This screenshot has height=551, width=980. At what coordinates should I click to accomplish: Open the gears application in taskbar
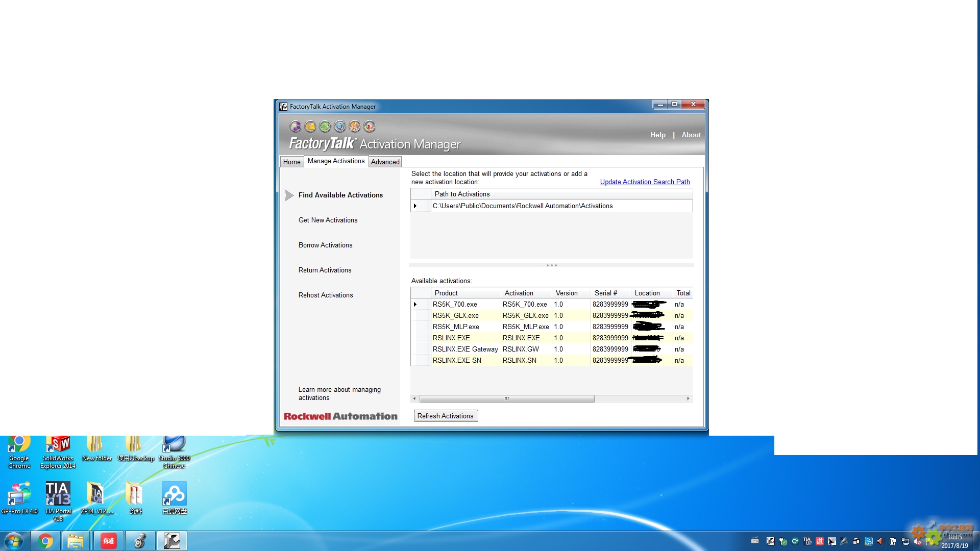point(140,541)
